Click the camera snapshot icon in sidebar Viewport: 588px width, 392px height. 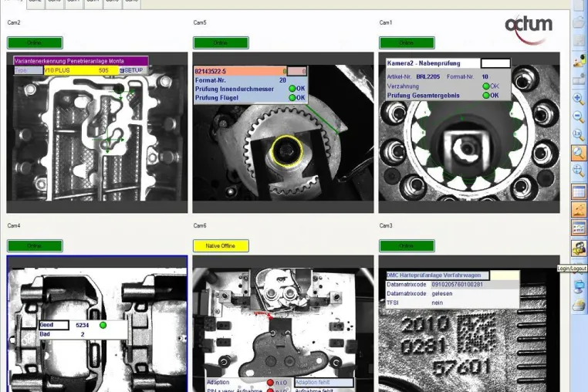pyautogui.click(x=579, y=61)
